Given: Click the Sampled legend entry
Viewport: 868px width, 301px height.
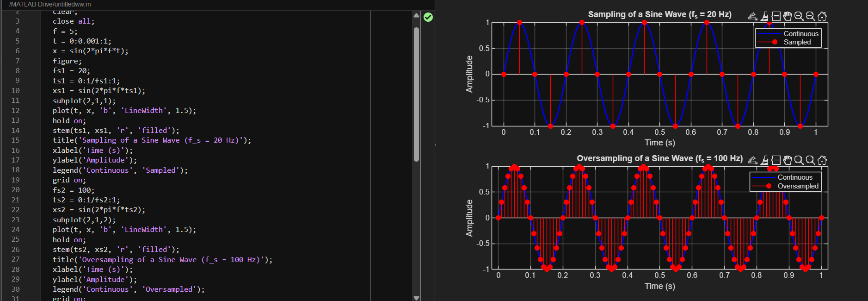Looking at the screenshot, I should (797, 42).
